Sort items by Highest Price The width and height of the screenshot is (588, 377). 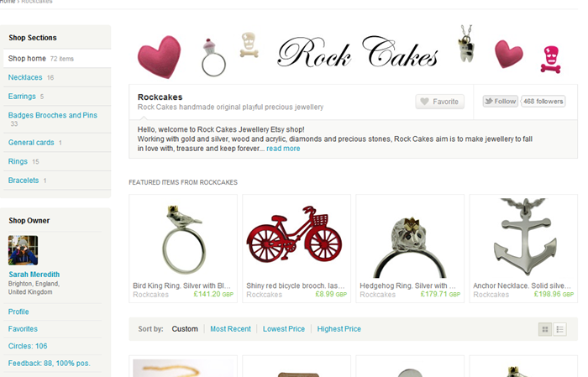point(339,329)
